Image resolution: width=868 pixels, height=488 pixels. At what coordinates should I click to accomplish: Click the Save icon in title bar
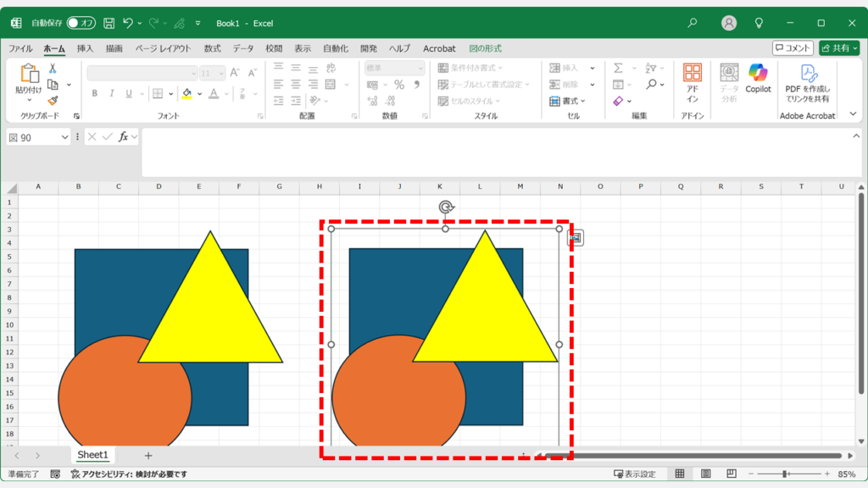coord(109,23)
